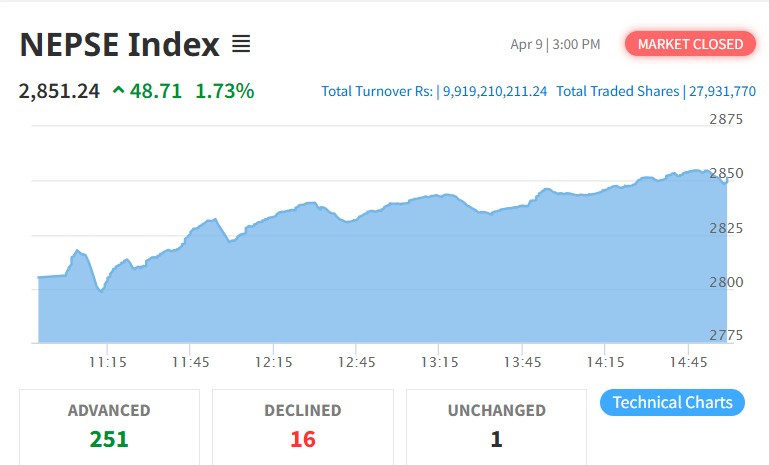Image resolution: width=769 pixels, height=465 pixels.
Task: Click the 11:15 time axis label
Action: [x=107, y=361]
